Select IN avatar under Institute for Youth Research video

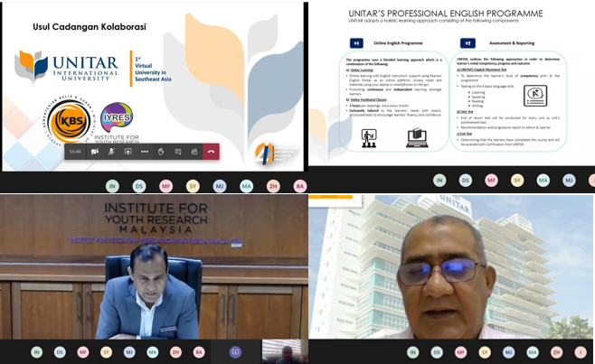click(x=37, y=352)
